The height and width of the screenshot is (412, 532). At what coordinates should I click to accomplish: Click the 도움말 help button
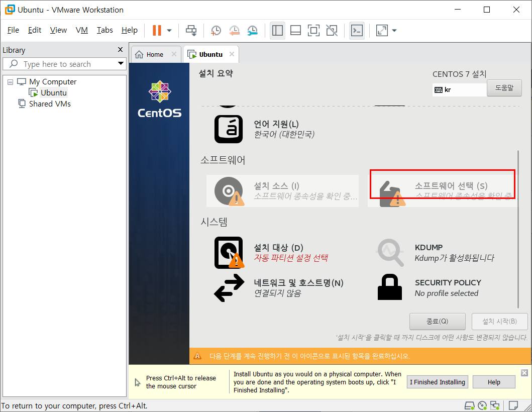[504, 88]
